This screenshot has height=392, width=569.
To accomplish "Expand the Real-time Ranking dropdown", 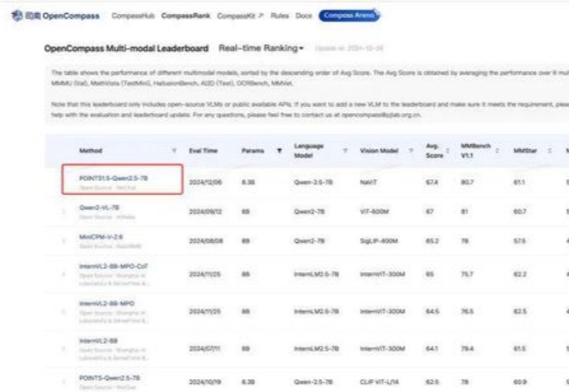I will 261,48.
